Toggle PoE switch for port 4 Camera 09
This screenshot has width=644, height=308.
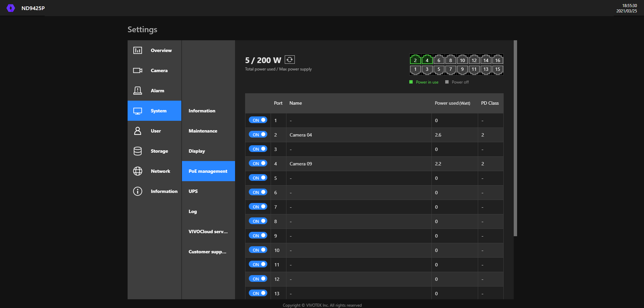pos(258,163)
